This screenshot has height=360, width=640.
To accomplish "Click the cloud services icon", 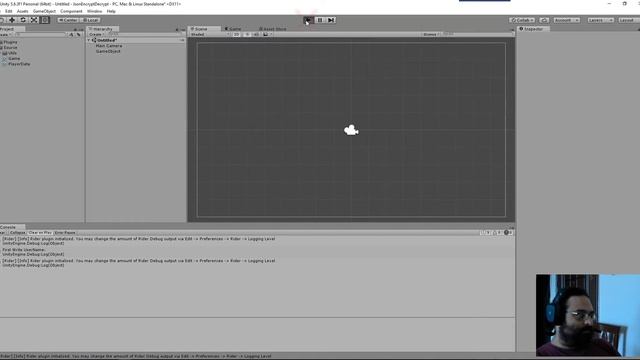I will pos(544,20).
